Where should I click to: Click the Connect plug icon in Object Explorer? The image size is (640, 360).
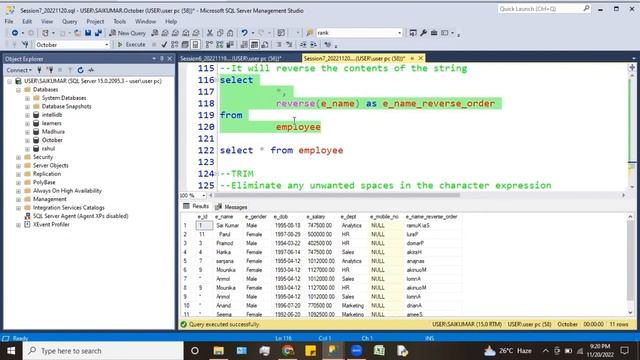(40, 70)
